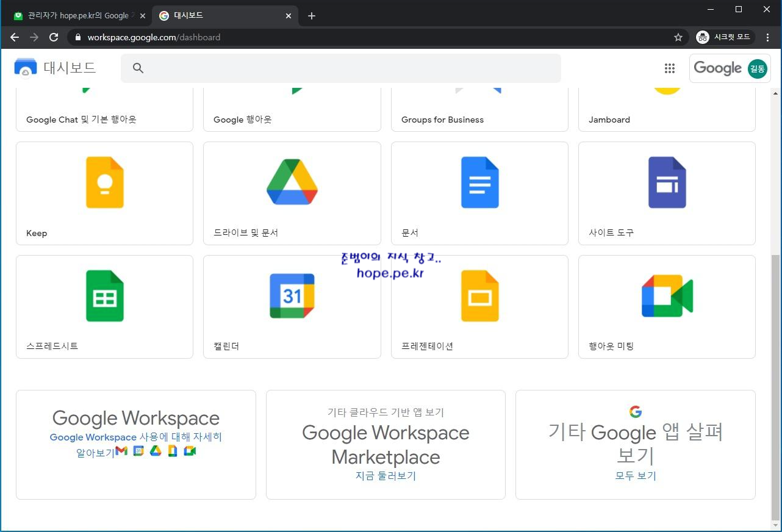Click the Google G logo in bottom card
The width and height of the screenshot is (782, 532).
[x=636, y=412]
